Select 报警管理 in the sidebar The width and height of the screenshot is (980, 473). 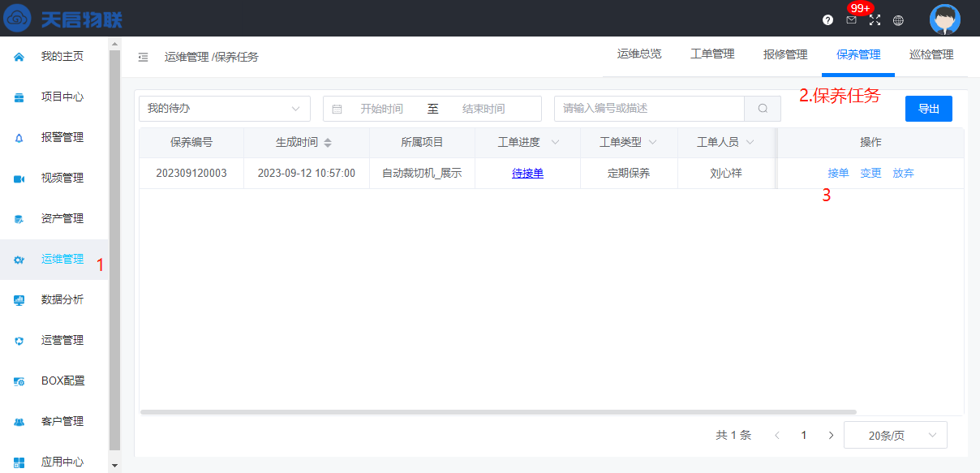click(62, 138)
